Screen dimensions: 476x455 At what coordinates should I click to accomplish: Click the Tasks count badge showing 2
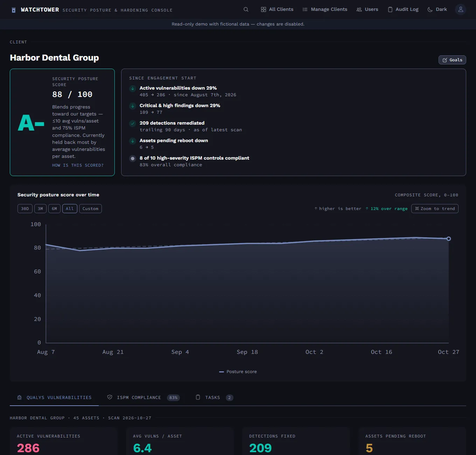[230, 398]
